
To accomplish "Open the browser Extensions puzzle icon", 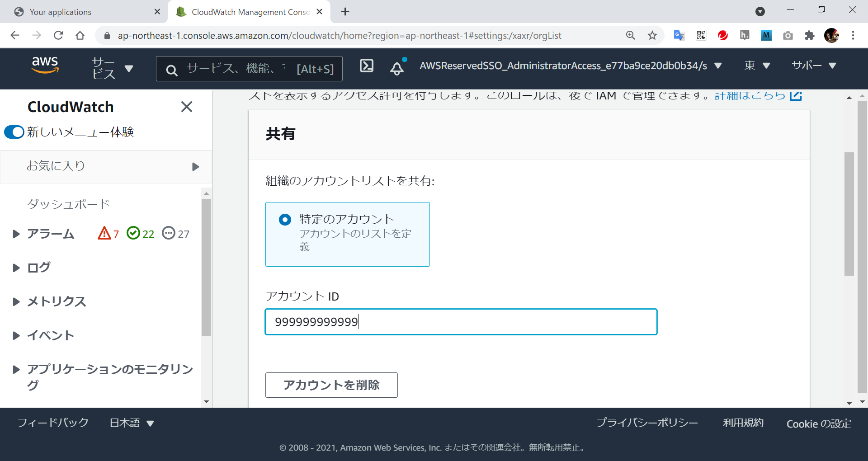I will pyautogui.click(x=809, y=36).
